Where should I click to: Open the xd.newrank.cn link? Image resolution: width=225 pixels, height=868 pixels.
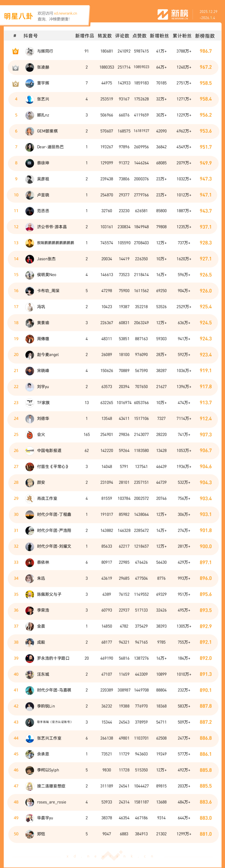tap(65, 14)
